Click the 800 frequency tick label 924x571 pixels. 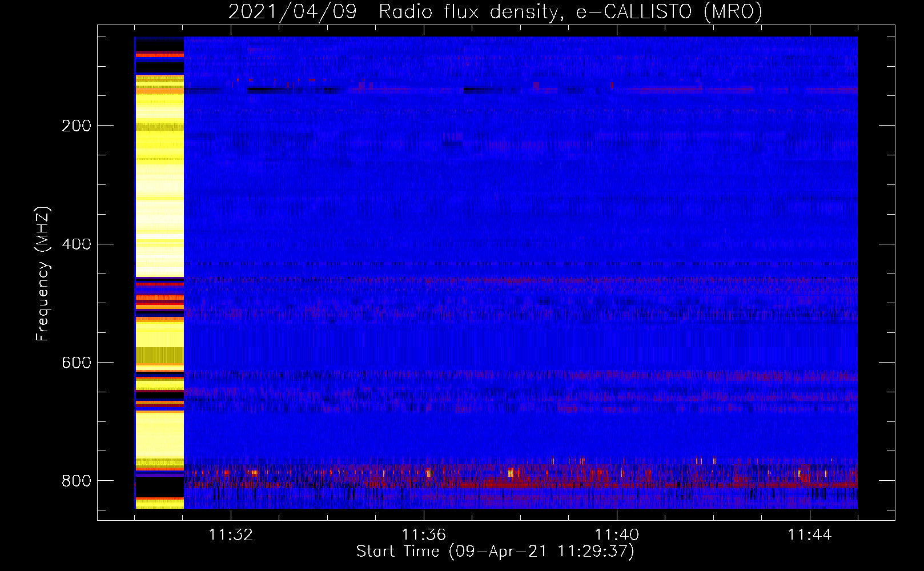[x=77, y=481]
